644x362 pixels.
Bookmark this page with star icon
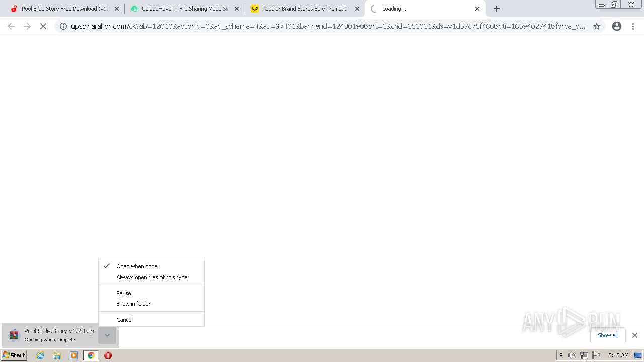click(597, 26)
